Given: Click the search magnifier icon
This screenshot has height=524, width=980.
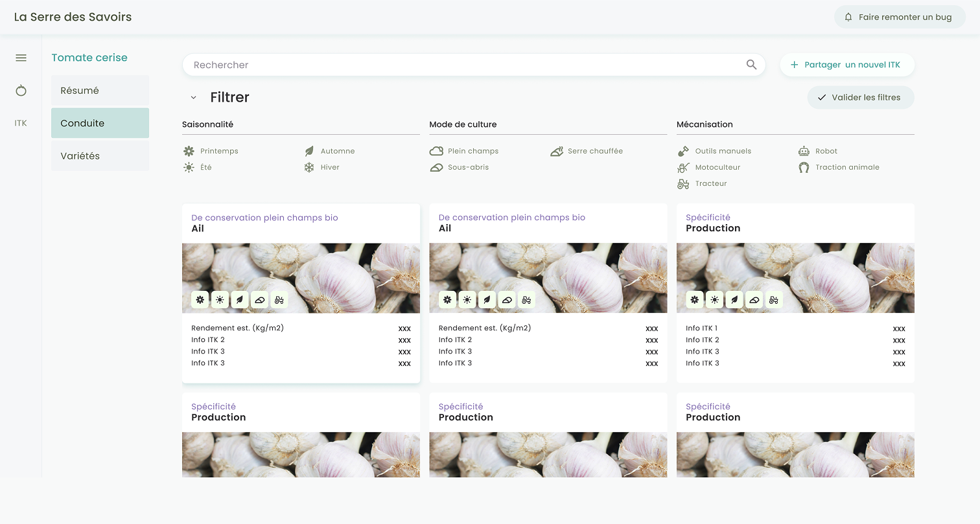Looking at the screenshot, I should click(x=751, y=65).
